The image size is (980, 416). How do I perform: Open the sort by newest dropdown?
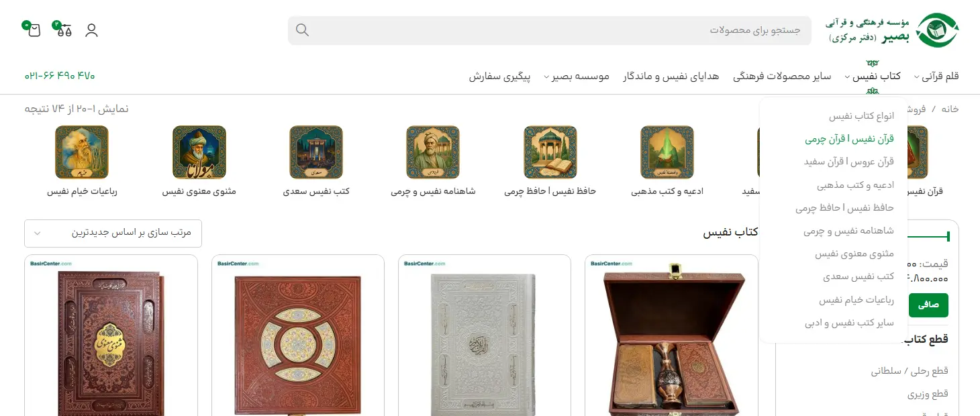pos(113,233)
